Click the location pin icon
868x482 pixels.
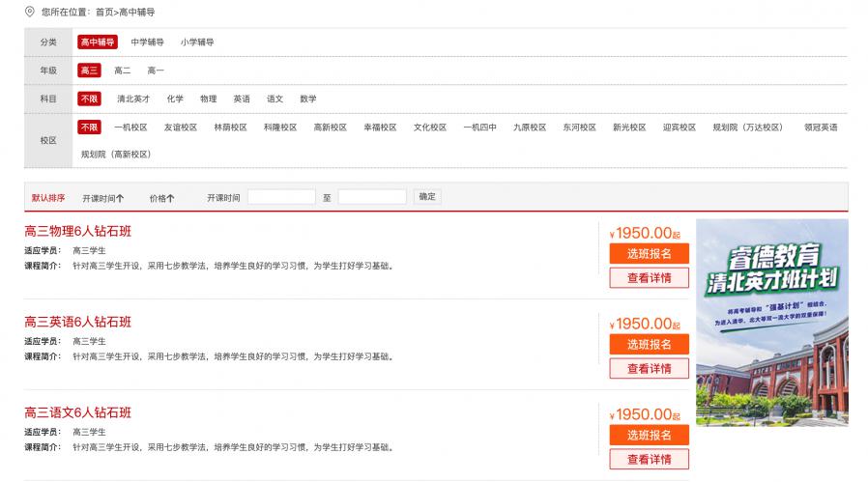(x=29, y=12)
